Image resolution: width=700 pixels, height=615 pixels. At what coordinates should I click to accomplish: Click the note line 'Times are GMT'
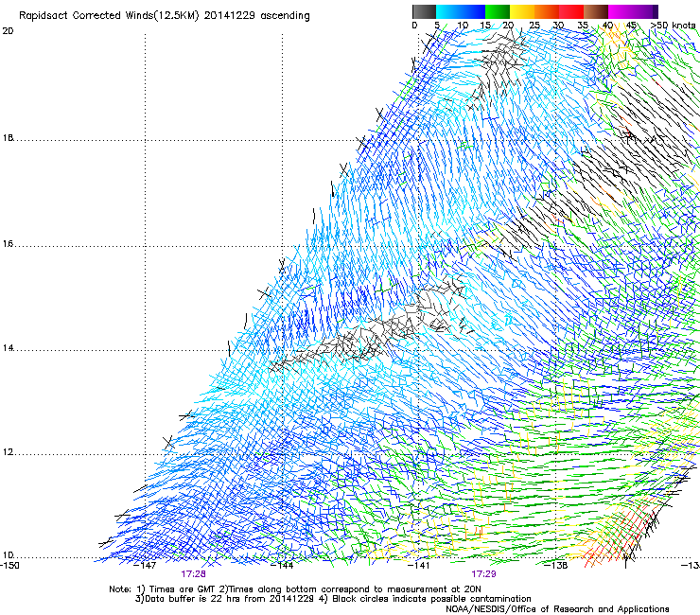pyautogui.click(x=183, y=589)
